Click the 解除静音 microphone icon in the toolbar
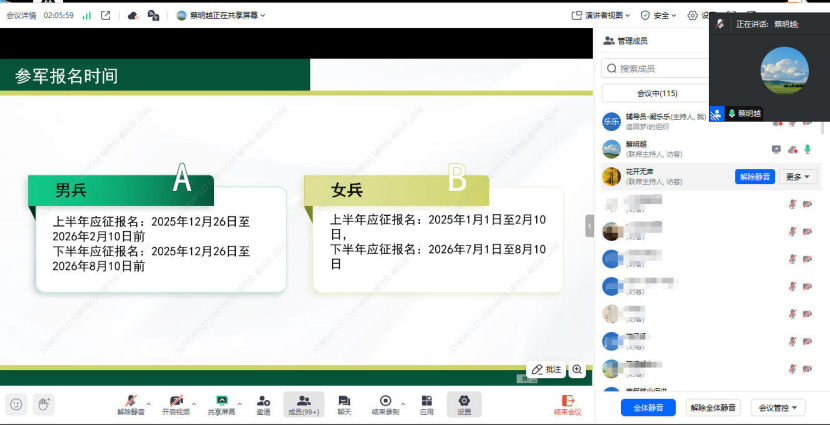Screen dimensions: 830x425 tap(130, 400)
